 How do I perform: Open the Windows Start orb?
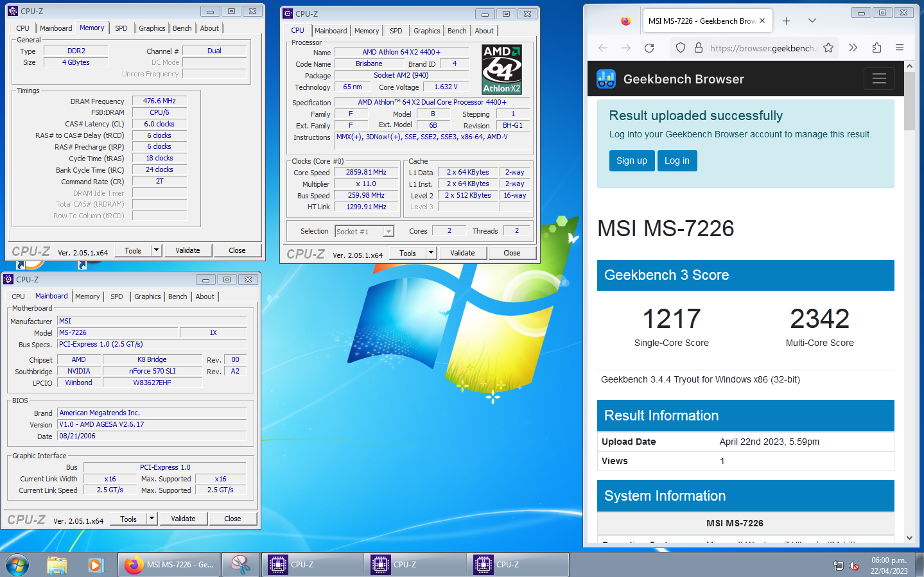(x=17, y=565)
